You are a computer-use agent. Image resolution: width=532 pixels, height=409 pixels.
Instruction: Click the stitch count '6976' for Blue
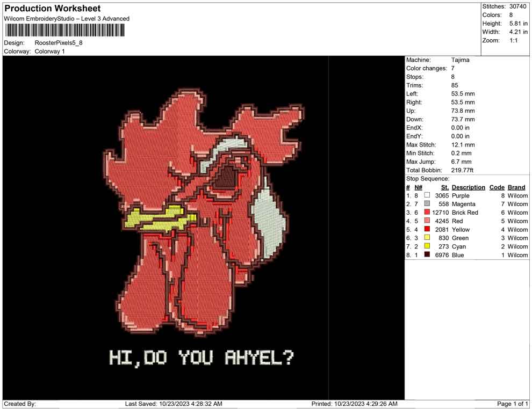(442, 255)
